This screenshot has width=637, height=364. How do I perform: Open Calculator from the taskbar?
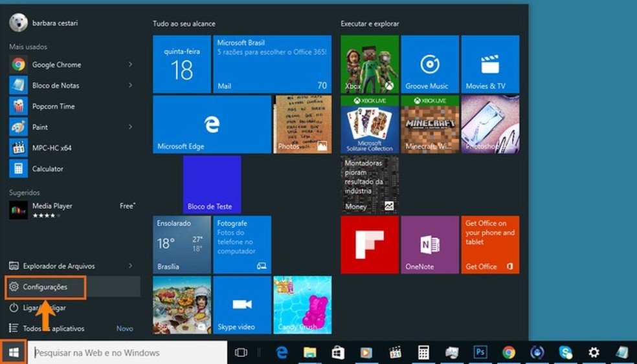(423, 352)
